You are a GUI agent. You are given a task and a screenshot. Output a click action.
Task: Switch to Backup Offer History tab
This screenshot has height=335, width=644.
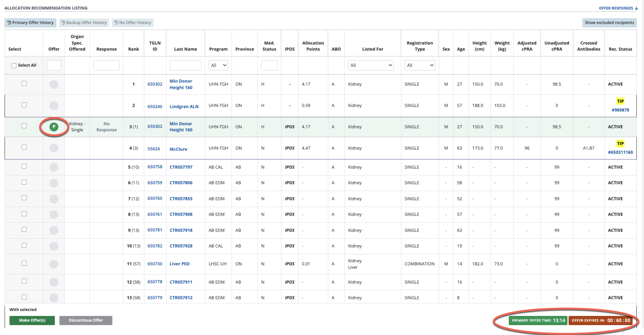[84, 22]
